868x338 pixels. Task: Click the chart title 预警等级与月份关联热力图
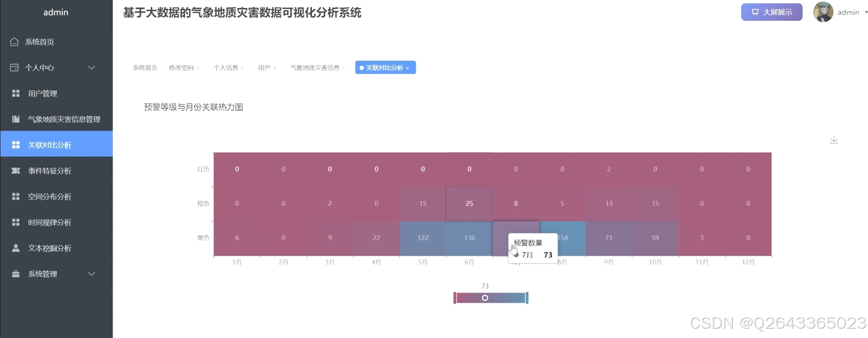[x=194, y=107]
